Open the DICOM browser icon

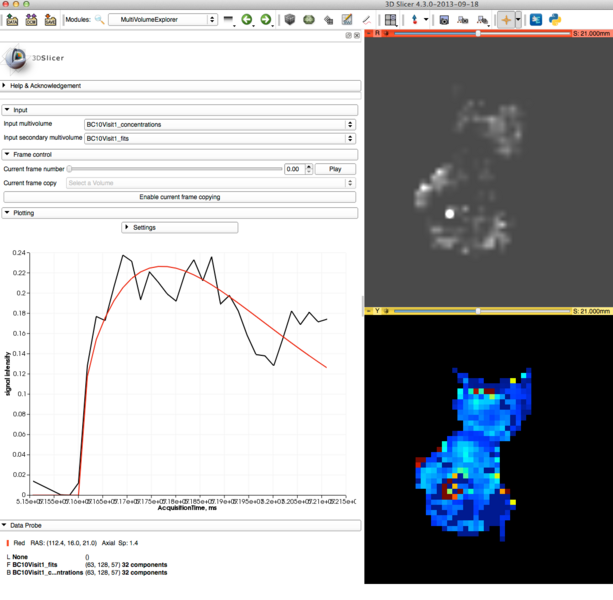tap(31, 20)
